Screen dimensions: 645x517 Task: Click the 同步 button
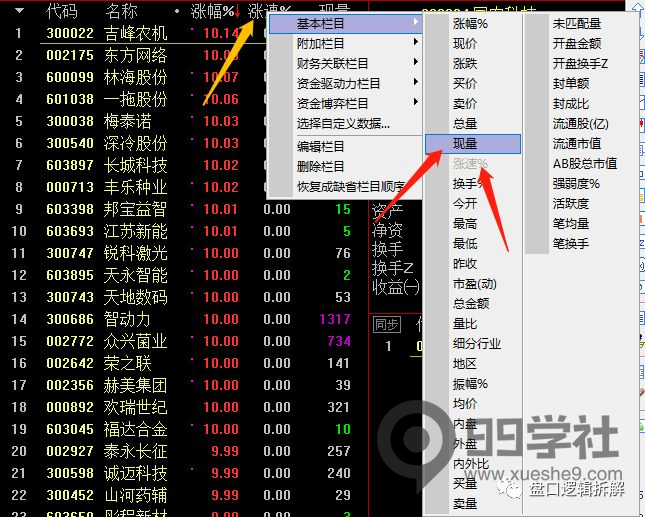click(387, 325)
